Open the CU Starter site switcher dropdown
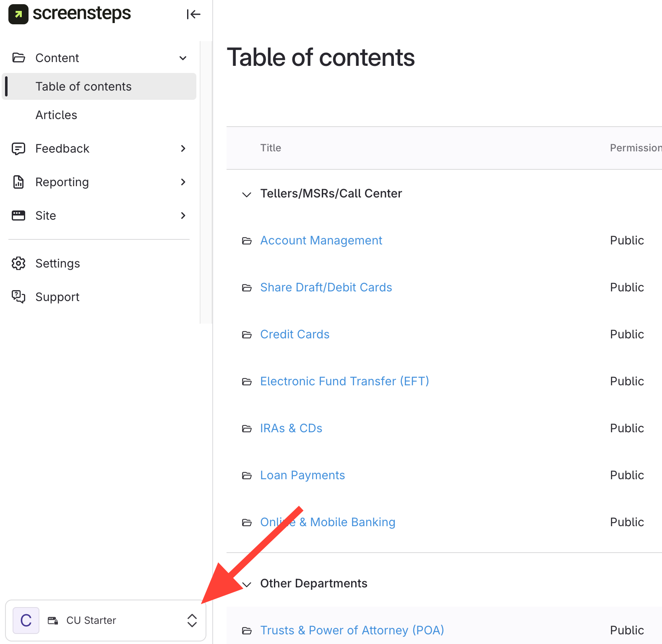This screenshot has height=644, width=662. pos(192,621)
